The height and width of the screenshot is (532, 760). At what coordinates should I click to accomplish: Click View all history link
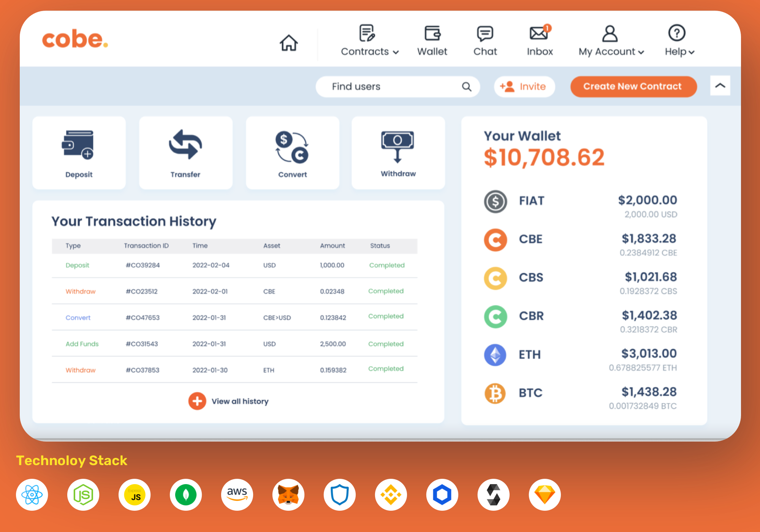click(239, 401)
